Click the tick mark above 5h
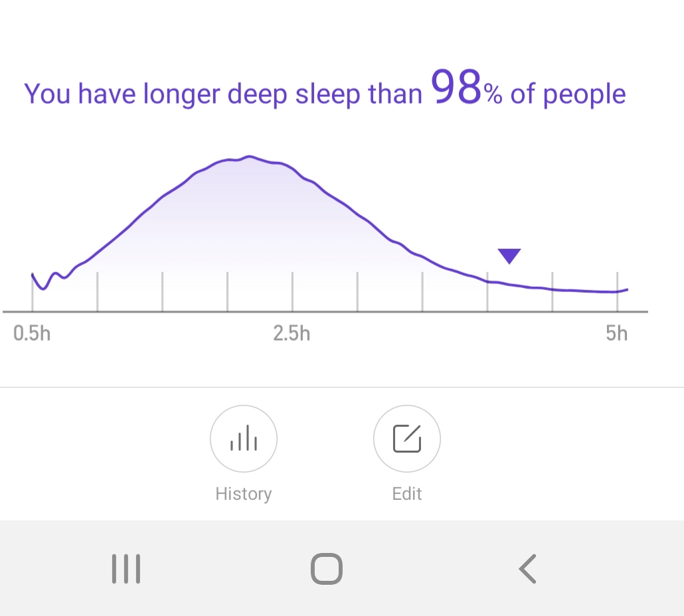Viewport: 684px width, 616px height. point(617,291)
